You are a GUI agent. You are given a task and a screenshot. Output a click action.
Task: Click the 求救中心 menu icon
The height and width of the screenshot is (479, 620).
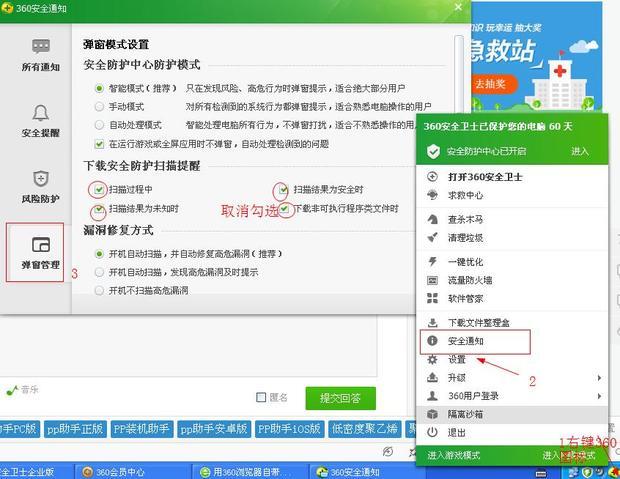tap(433, 195)
